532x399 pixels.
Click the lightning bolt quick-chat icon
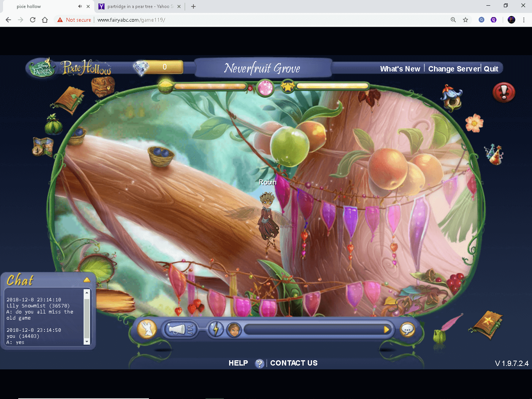click(x=216, y=329)
